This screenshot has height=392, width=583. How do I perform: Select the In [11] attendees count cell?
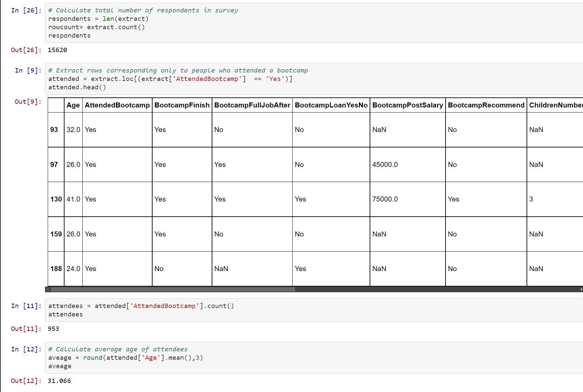26,306
